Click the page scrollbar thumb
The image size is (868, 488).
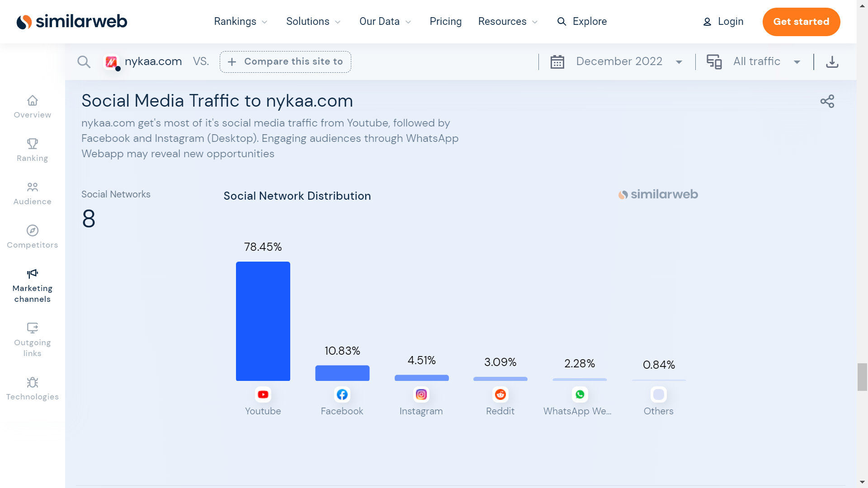(862, 376)
